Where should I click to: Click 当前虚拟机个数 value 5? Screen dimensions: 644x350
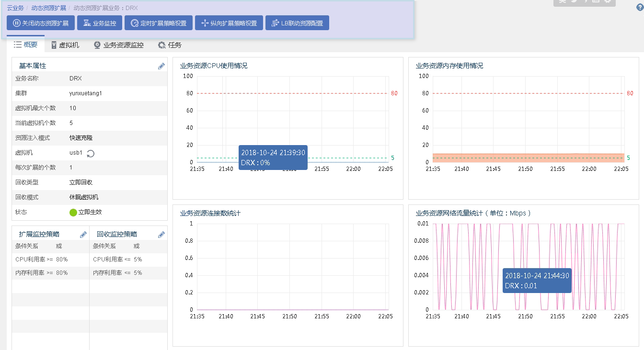click(71, 123)
